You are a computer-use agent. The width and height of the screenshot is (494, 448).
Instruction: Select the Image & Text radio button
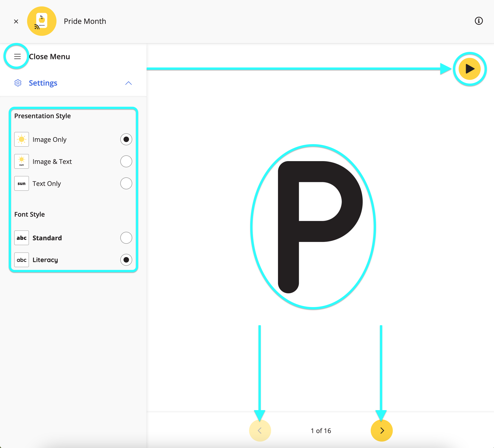[x=126, y=161]
